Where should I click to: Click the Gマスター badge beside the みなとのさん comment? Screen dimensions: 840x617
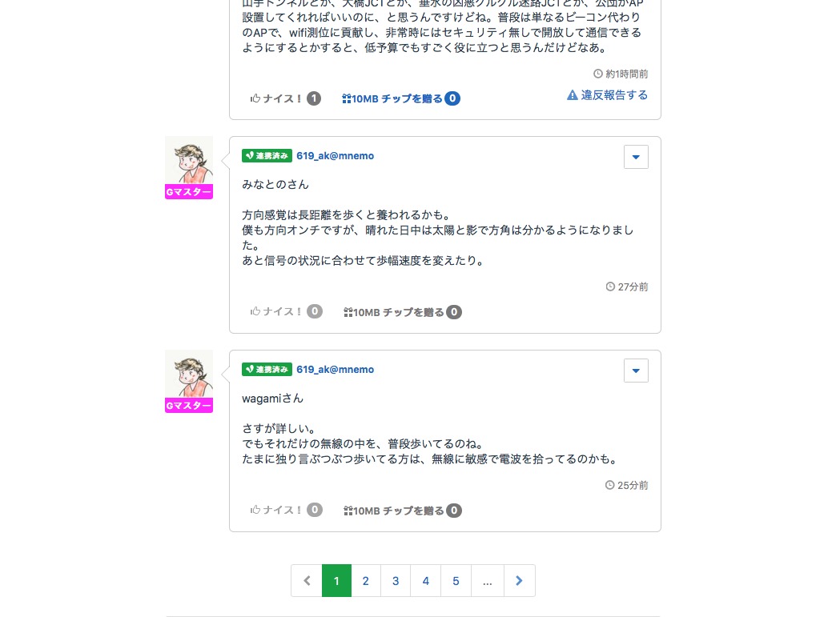click(189, 192)
